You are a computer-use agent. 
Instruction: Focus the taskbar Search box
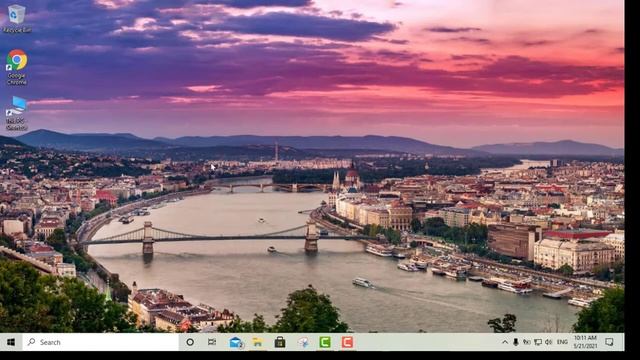pyautogui.click(x=100, y=342)
